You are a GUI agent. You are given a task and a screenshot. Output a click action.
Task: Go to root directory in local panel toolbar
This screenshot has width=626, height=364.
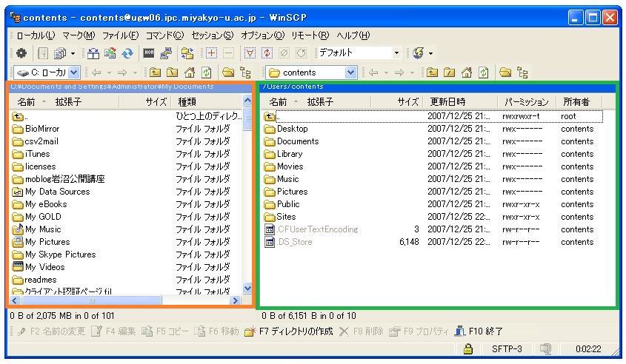click(173, 73)
